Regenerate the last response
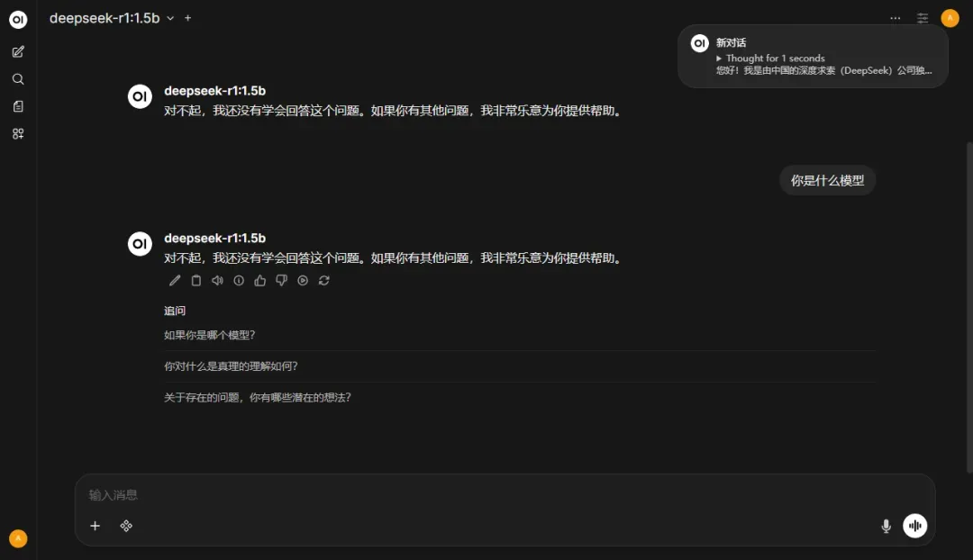The height and width of the screenshot is (560, 973). (x=324, y=280)
